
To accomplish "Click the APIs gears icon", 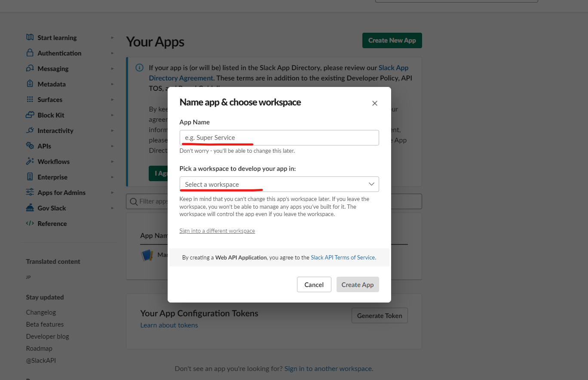I will (30, 146).
